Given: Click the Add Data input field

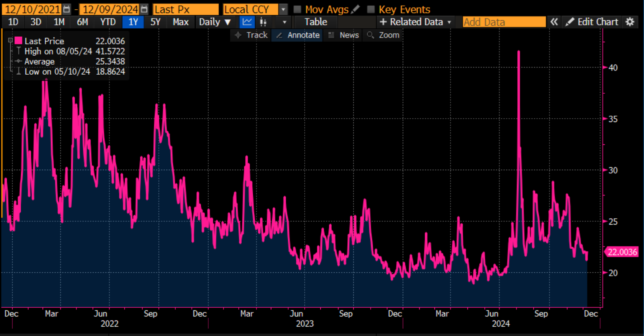Looking at the screenshot, I should coord(504,22).
